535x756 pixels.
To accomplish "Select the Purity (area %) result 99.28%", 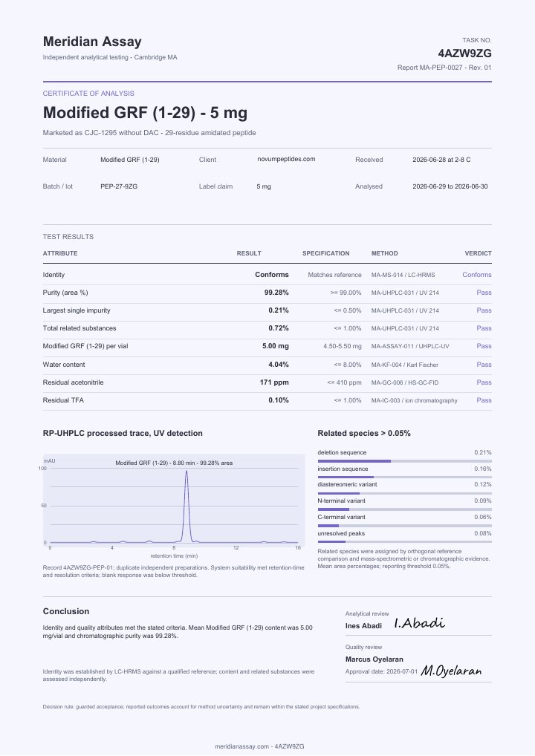I will click(276, 293).
